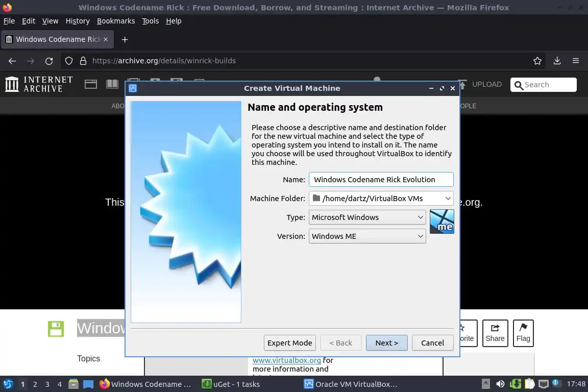
Task: Open the Tools menu
Action: (151, 21)
